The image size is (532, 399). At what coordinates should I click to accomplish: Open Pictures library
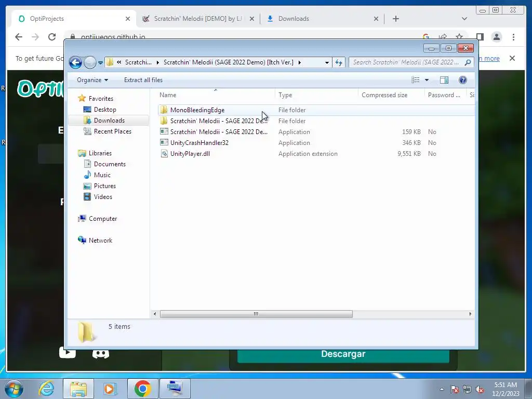point(104,186)
